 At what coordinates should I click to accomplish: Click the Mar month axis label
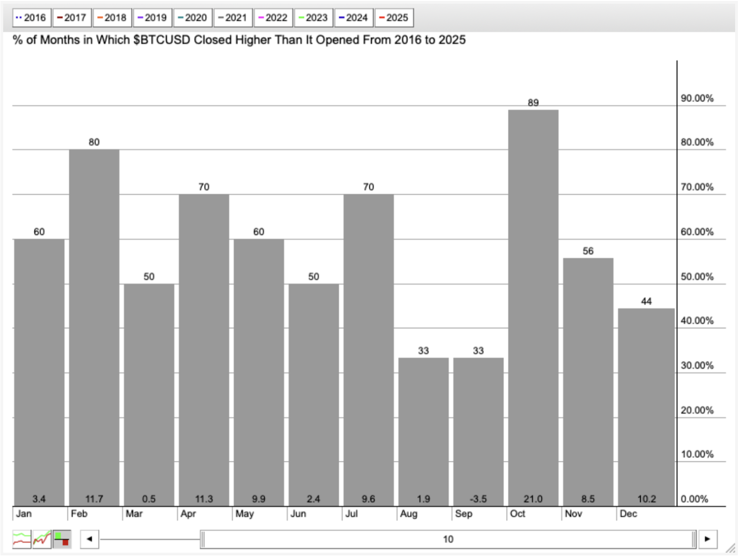(x=134, y=514)
